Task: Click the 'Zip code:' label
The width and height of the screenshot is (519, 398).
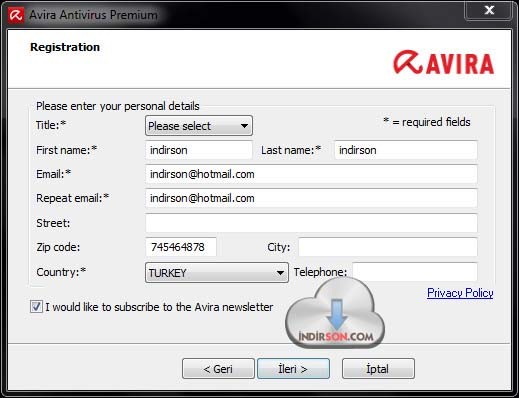Action: point(58,247)
